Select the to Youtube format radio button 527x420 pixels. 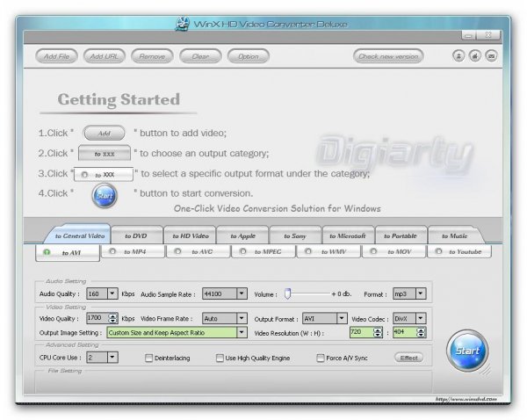tap(438, 251)
